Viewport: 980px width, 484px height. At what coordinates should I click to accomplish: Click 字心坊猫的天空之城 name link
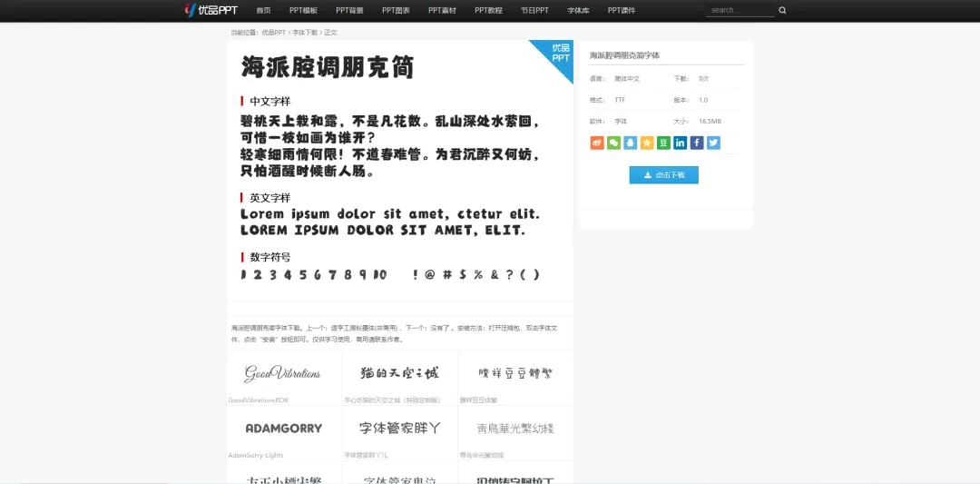point(392,400)
